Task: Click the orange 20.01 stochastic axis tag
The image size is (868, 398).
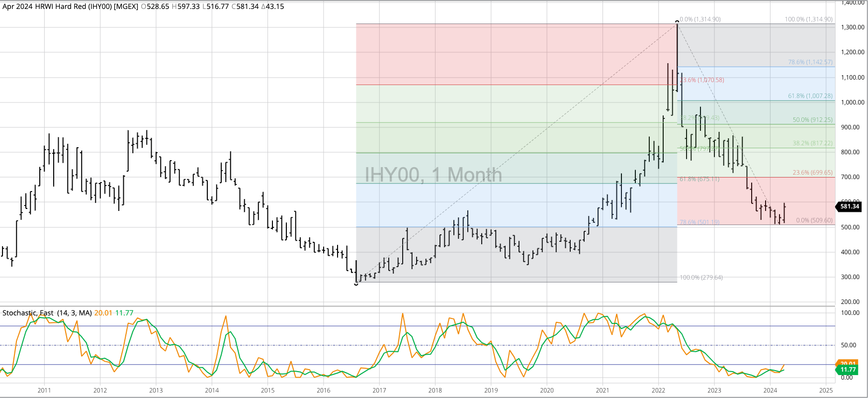Action: 847,364
